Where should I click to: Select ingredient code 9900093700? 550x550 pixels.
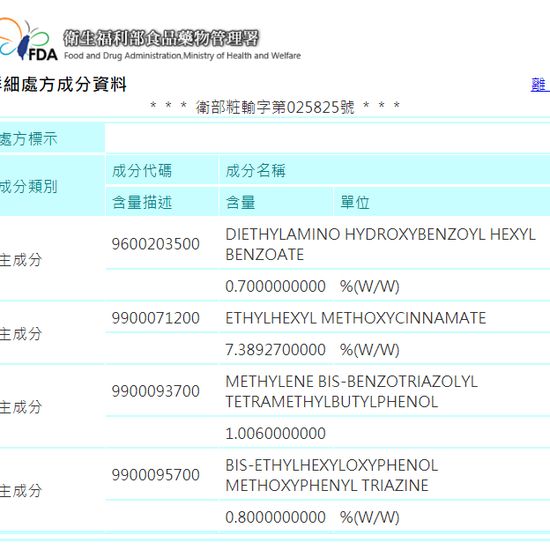click(x=156, y=391)
